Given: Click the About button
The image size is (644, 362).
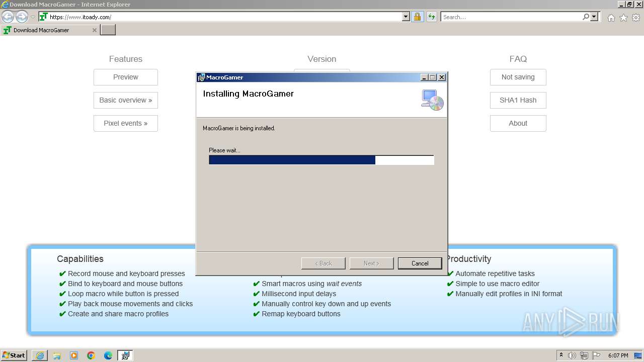Looking at the screenshot, I should click(518, 123).
